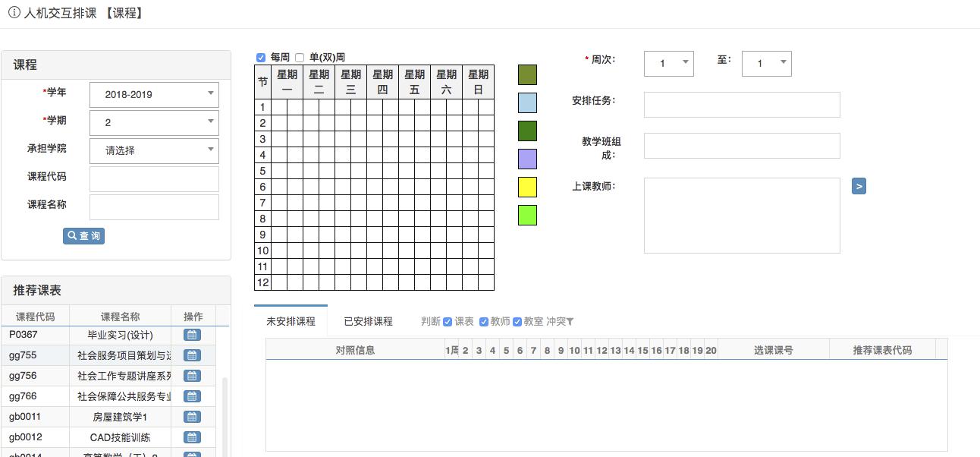Viewport: 980px width, 457px height.
Task: Open the calendar scheduler for CAD技能训练
Action: (x=193, y=437)
